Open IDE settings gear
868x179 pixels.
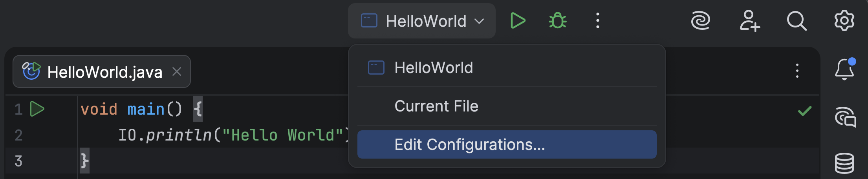tap(844, 21)
